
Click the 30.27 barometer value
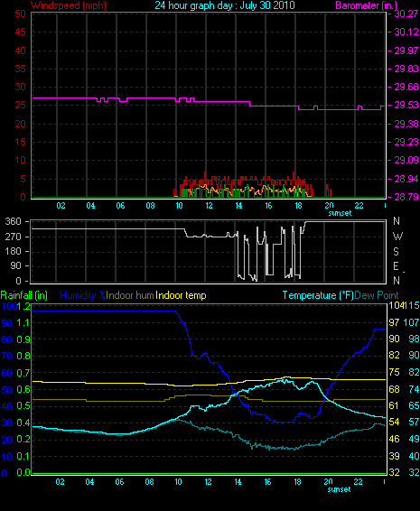406,14
